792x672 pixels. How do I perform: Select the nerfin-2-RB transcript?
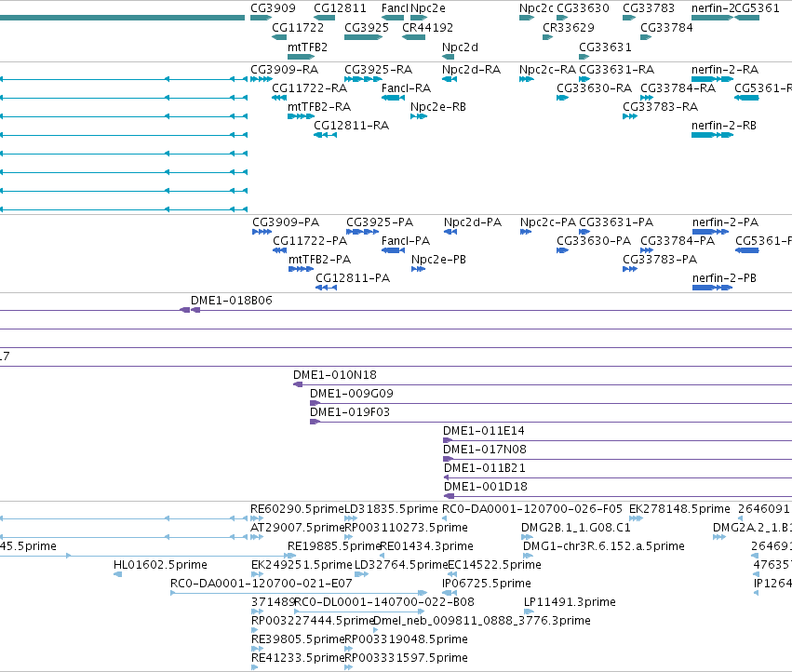point(712,135)
